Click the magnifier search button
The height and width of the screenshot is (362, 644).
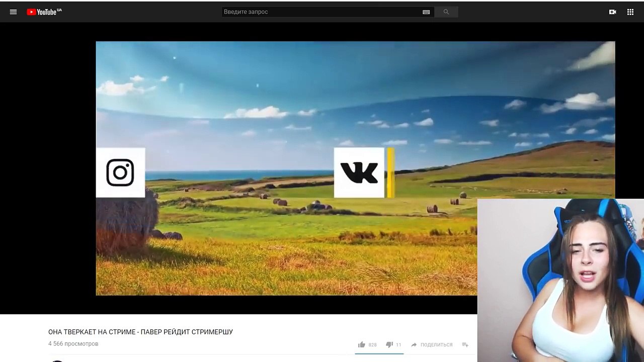(x=446, y=12)
